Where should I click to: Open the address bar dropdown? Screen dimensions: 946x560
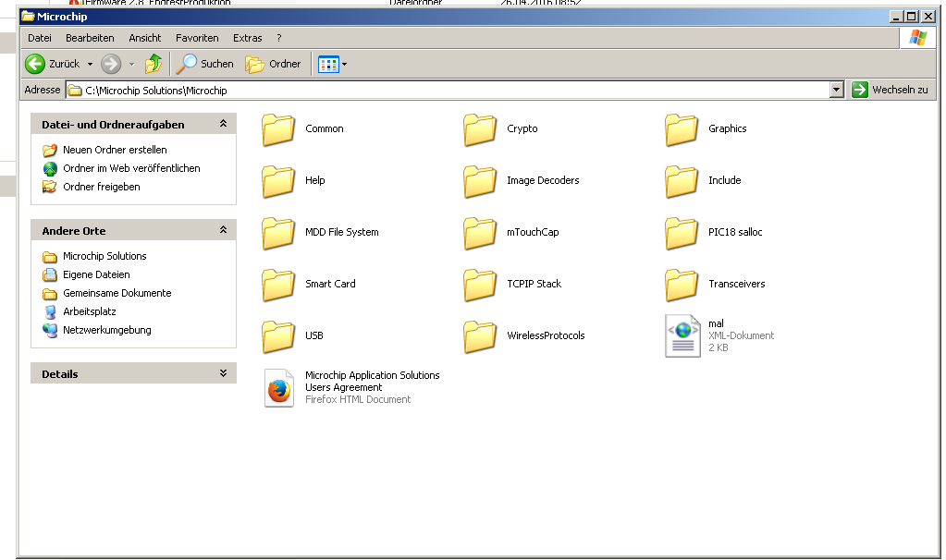(x=836, y=90)
